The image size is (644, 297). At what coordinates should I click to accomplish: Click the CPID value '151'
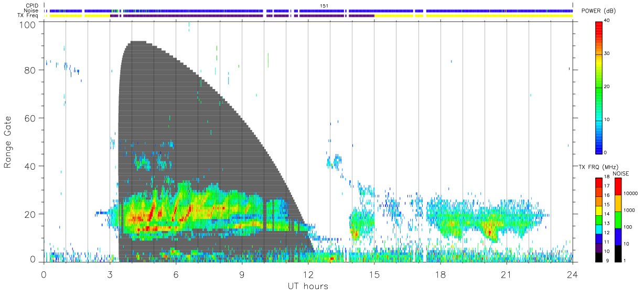point(324,6)
